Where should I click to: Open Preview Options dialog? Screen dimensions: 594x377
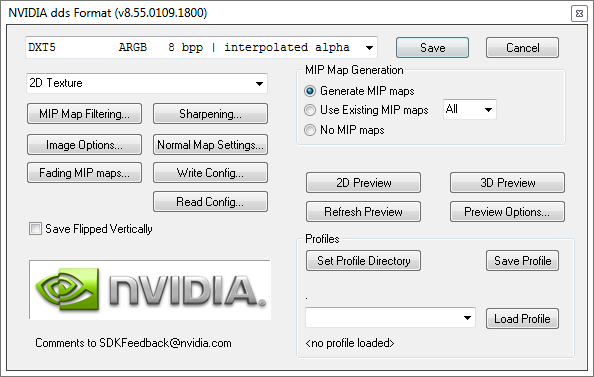(507, 211)
